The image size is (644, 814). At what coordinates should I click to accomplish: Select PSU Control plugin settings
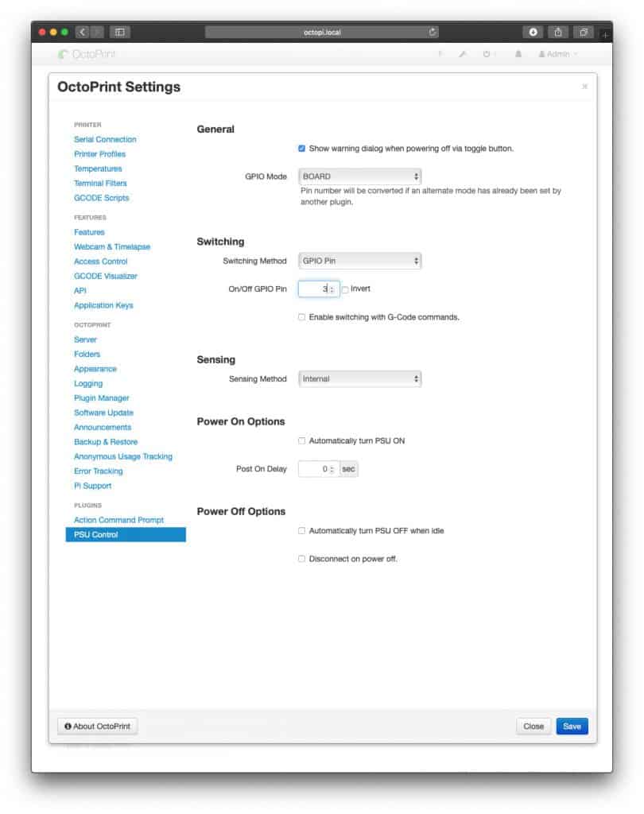click(x=126, y=534)
